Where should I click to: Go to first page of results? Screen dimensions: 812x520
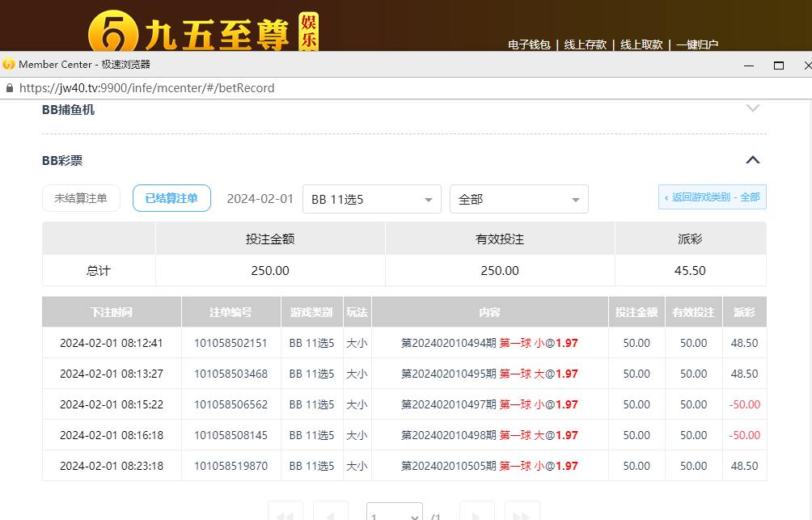click(x=285, y=514)
